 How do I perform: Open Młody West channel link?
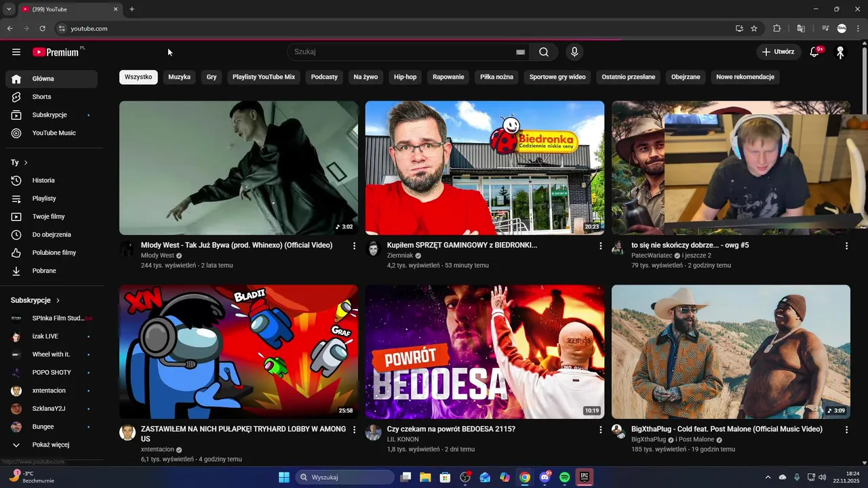157,256
